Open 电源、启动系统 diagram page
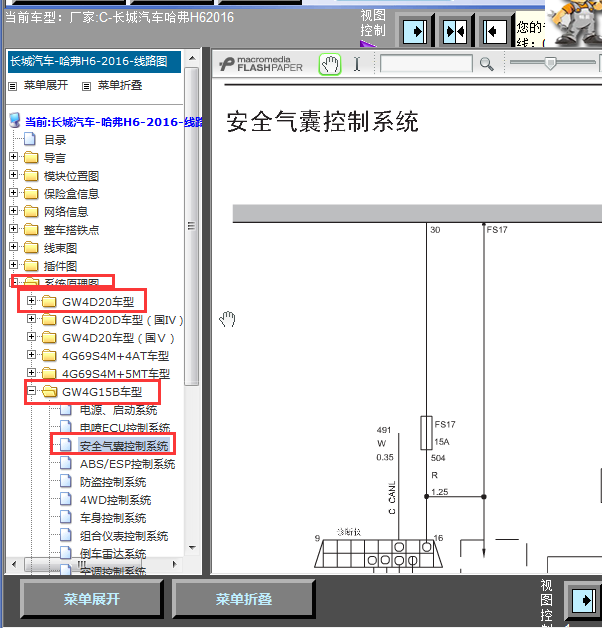602x628 pixels. pyautogui.click(x=118, y=410)
